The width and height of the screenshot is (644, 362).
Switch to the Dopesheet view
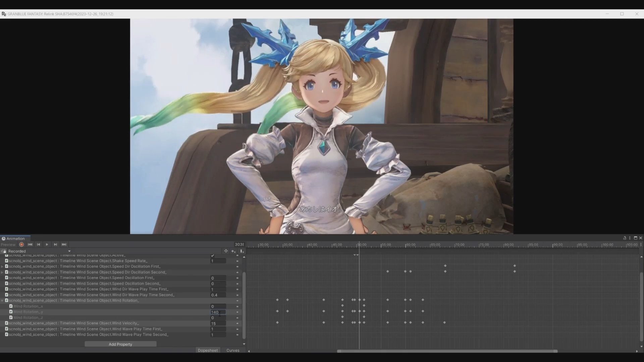click(x=208, y=350)
